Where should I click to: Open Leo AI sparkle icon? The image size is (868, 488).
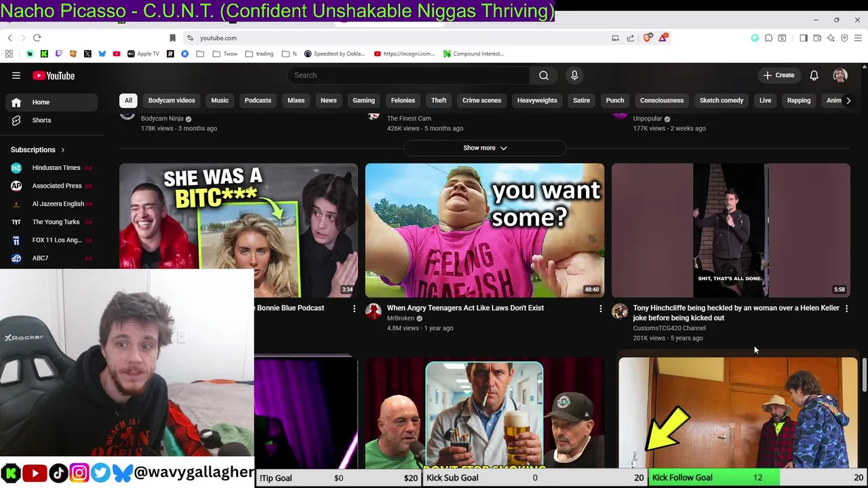coord(831,38)
